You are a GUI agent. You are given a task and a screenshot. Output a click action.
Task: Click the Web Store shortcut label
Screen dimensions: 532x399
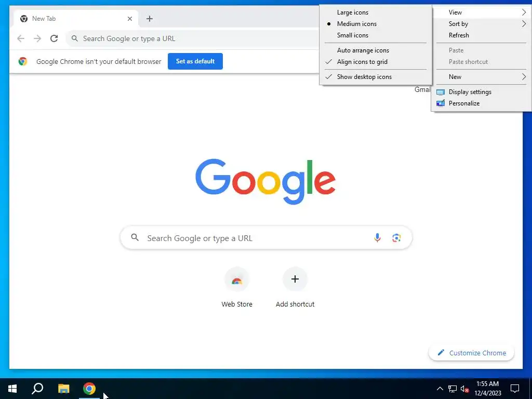(x=237, y=304)
